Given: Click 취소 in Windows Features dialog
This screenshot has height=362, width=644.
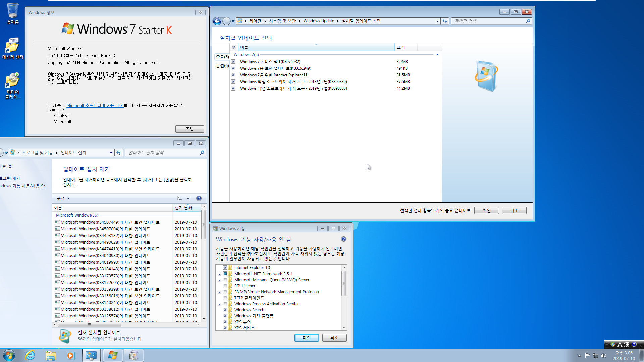Looking at the screenshot, I should coord(334,338).
